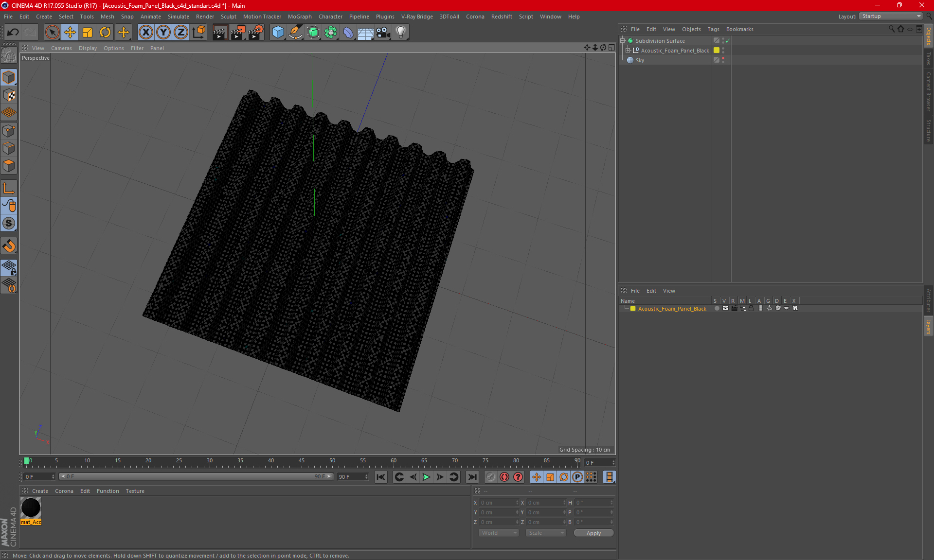Screen dimensions: 934x560
Task: Select the Live Selection tool
Action: (52, 33)
